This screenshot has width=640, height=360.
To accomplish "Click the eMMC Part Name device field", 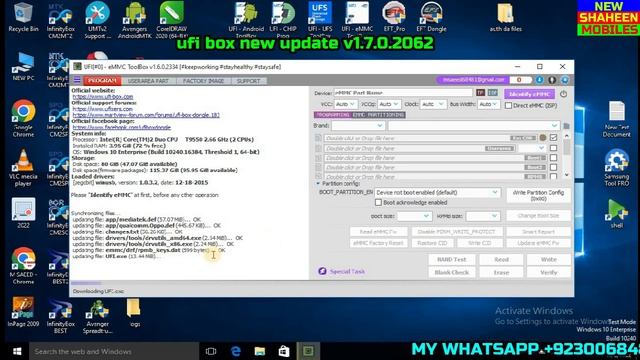I will tap(403, 93).
